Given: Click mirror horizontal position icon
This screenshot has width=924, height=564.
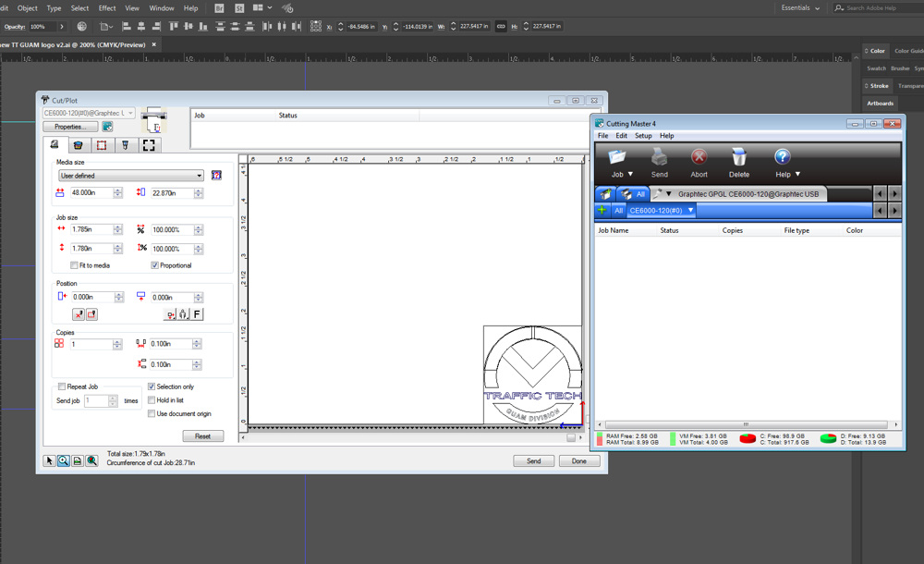Looking at the screenshot, I should pyautogui.click(x=170, y=314).
